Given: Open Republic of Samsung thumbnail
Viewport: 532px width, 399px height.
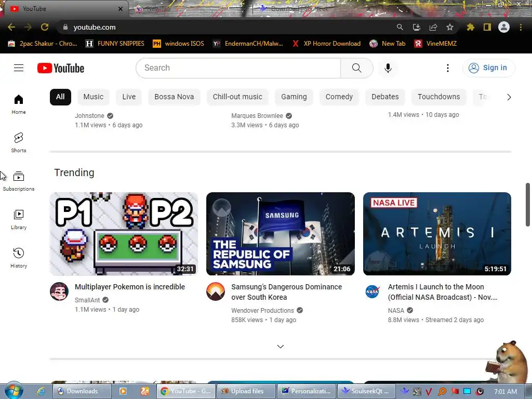Looking at the screenshot, I should click(280, 234).
